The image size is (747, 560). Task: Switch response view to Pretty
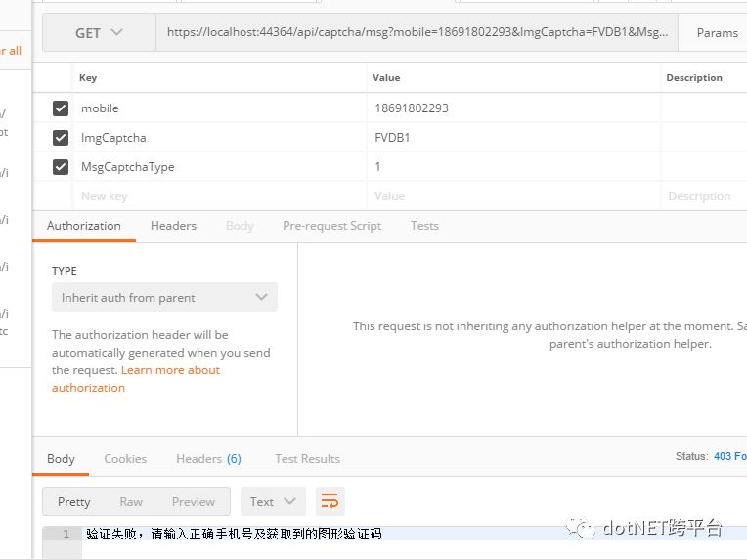pyautogui.click(x=74, y=502)
